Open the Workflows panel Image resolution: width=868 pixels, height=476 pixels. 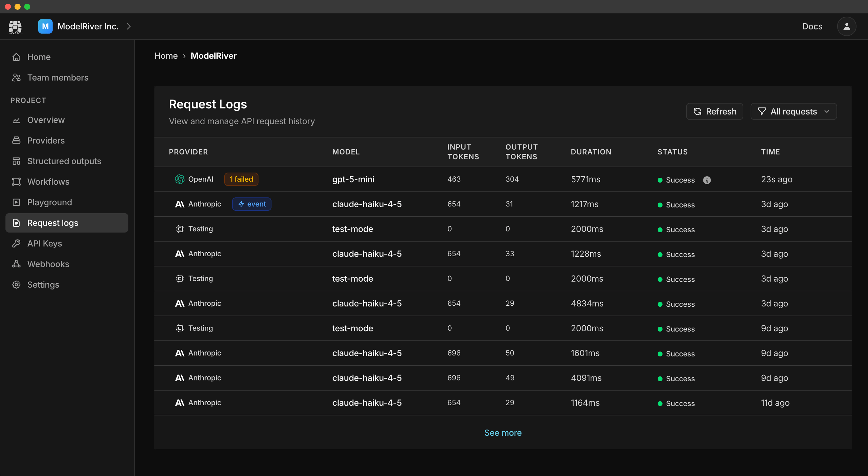pos(48,181)
